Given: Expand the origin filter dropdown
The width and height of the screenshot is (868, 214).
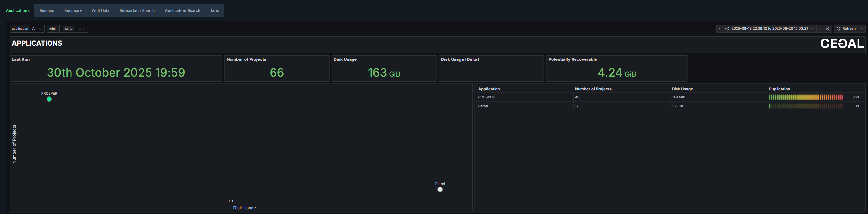Looking at the screenshot, I should (84, 29).
